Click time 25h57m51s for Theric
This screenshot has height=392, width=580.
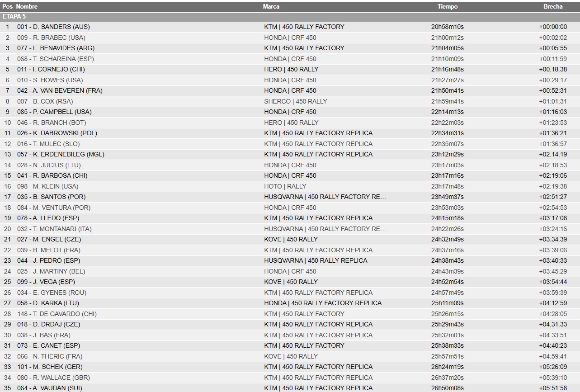(448, 356)
